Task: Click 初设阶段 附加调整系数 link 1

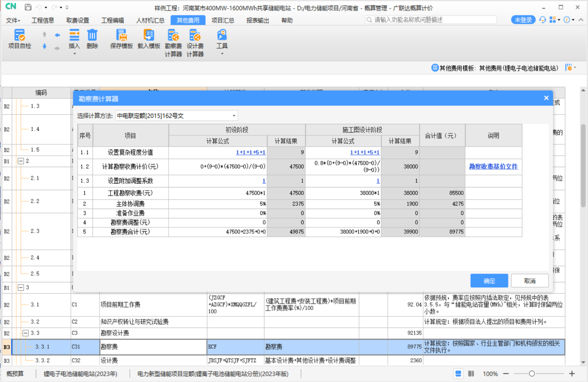Action: pyautogui.click(x=264, y=181)
